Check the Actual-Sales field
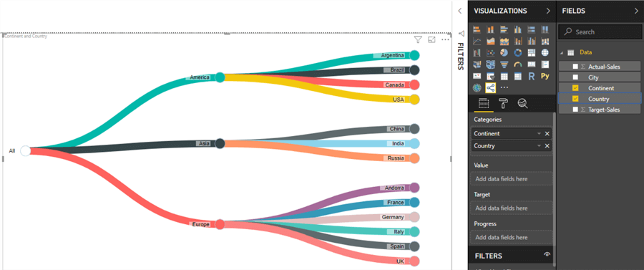The height and width of the screenshot is (270, 644). click(x=575, y=66)
